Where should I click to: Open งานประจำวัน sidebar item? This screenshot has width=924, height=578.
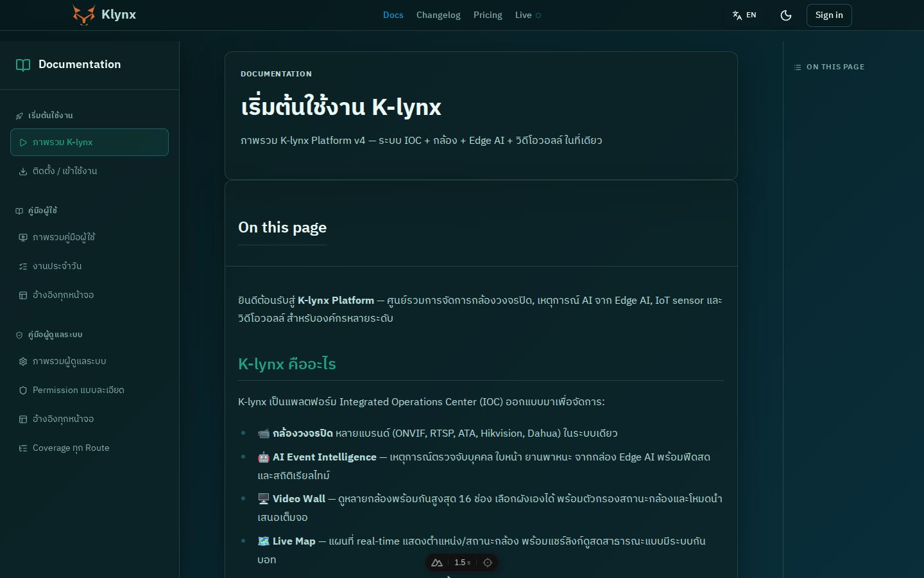89,266
